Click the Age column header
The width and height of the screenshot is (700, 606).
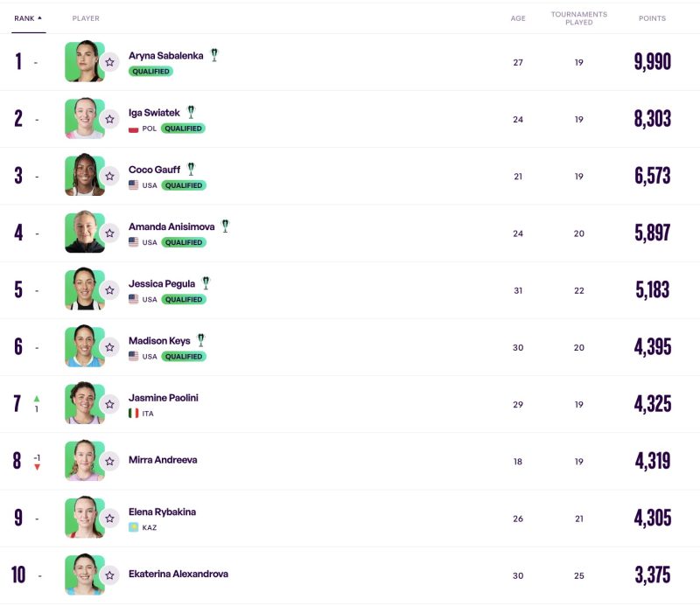pos(518,18)
